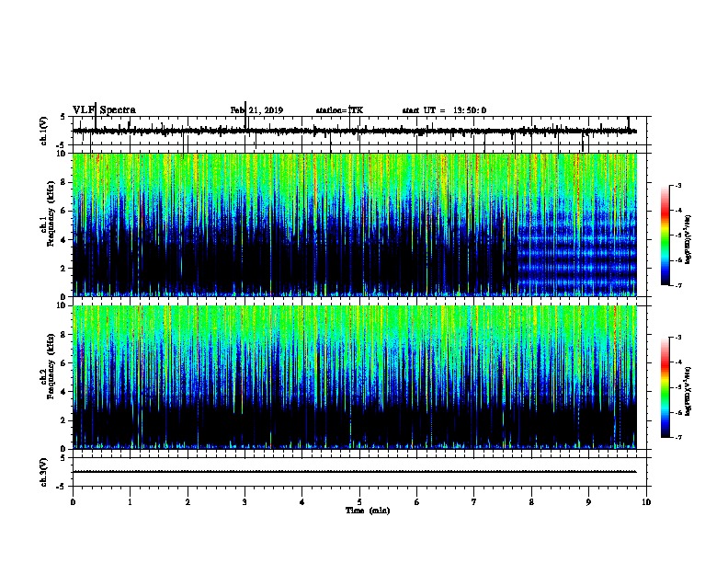Screen dimensions: 728x563
Task: Click the "Time (min)" x-axis label
Action: coord(368,511)
